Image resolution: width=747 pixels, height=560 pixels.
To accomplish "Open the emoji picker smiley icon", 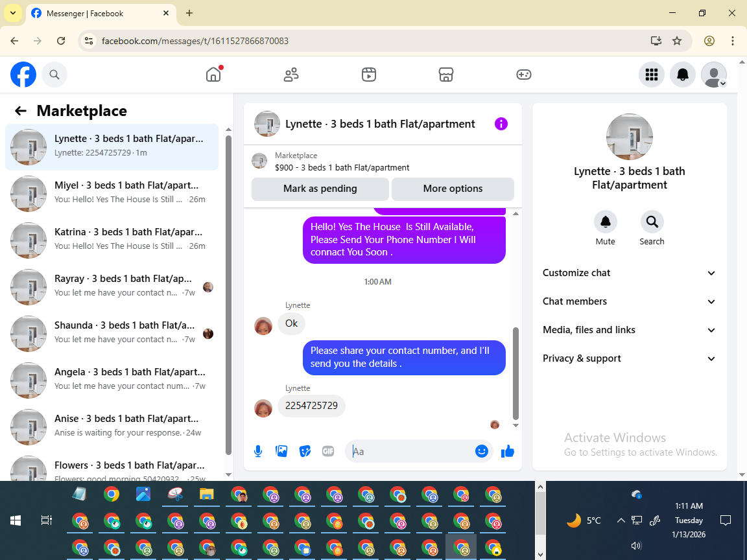I will (x=482, y=451).
